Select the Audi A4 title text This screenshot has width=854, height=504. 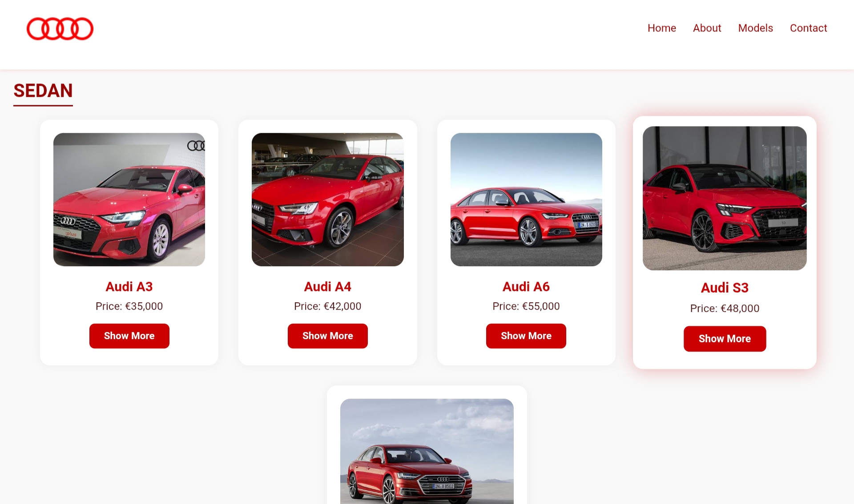click(x=328, y=287)
